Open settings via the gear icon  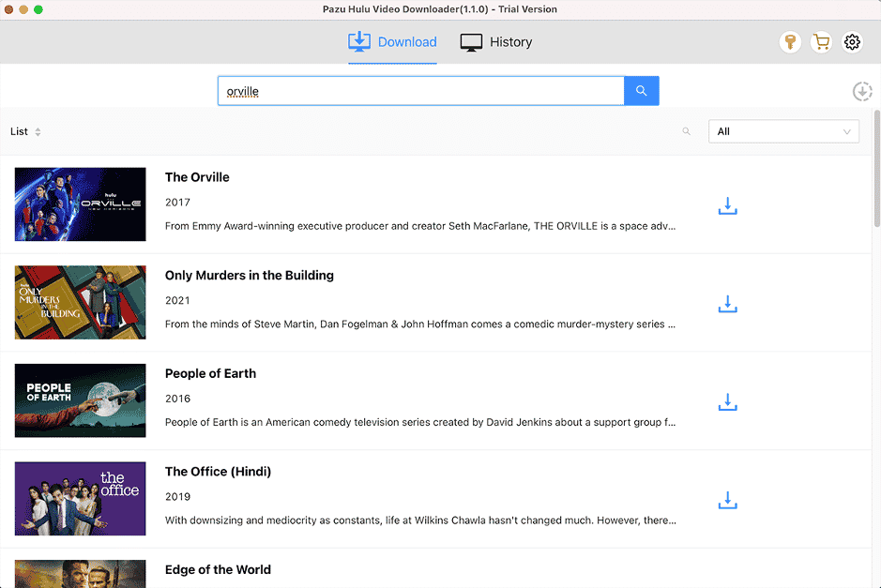(x=852, y=42)
